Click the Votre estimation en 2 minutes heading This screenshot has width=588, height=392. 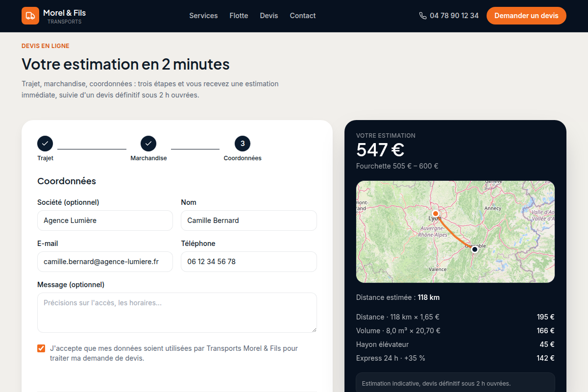[x=125, y=64]
